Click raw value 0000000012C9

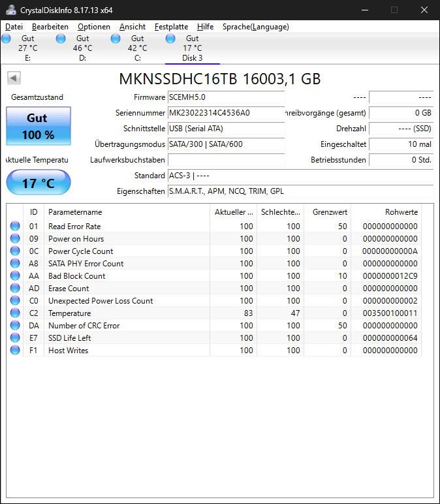390,276
